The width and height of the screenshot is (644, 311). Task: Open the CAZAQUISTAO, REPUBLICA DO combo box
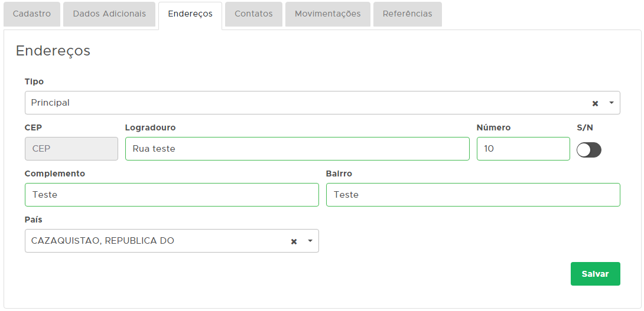tap(154, 241)
